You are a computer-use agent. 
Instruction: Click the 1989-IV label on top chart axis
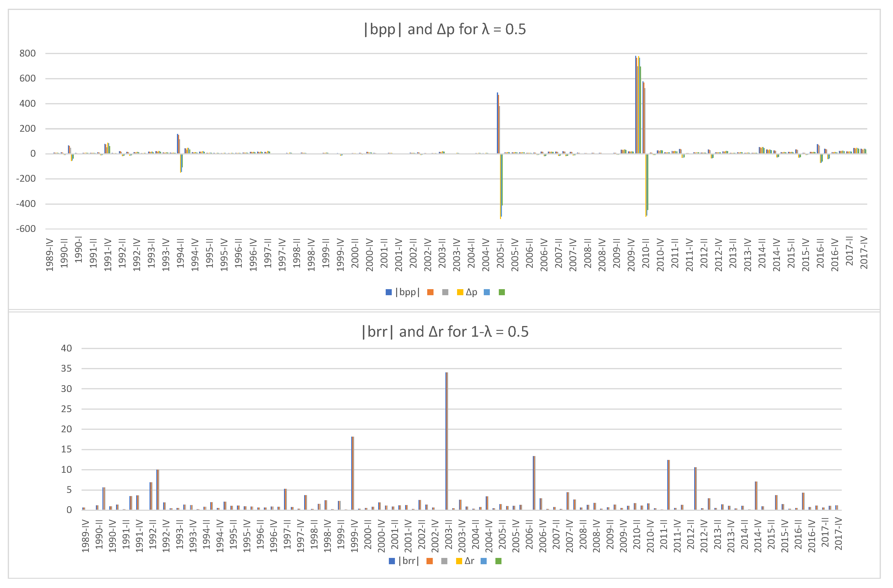coord(50,255)
